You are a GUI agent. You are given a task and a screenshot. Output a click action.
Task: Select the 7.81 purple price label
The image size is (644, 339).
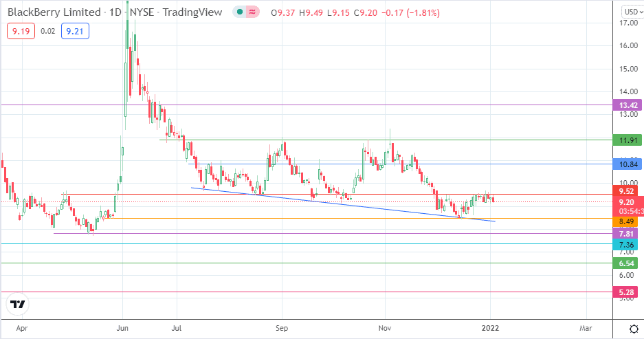click(627, 234)
